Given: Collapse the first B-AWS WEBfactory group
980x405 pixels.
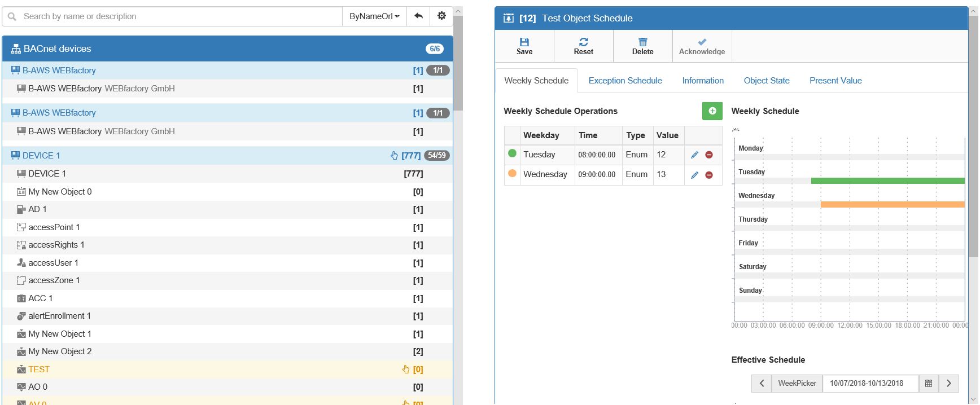Looking at the screenshot, I should coord(59,71).
